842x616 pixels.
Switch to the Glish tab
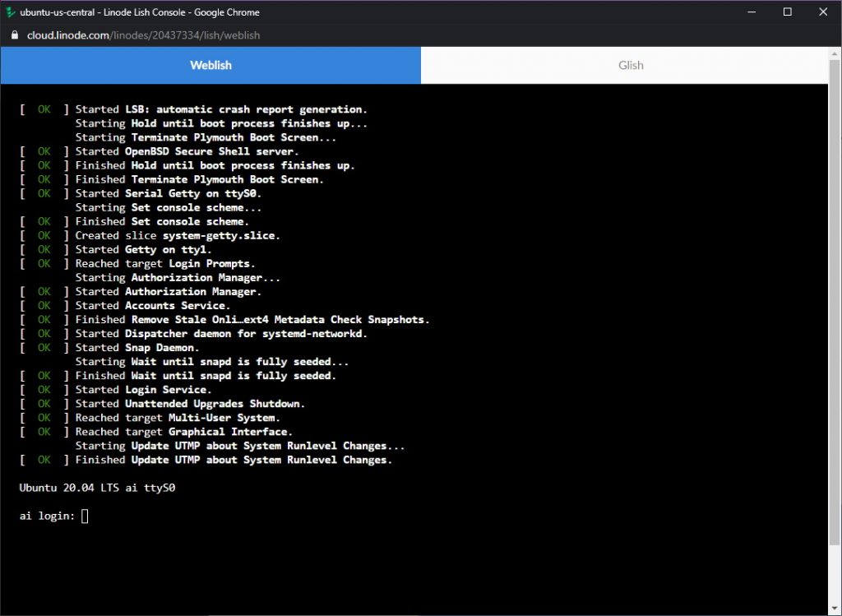coord(625,65)
